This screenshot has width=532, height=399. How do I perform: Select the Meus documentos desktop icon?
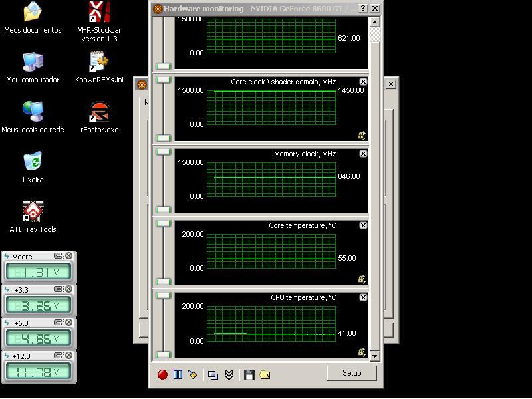pos(33,18)
